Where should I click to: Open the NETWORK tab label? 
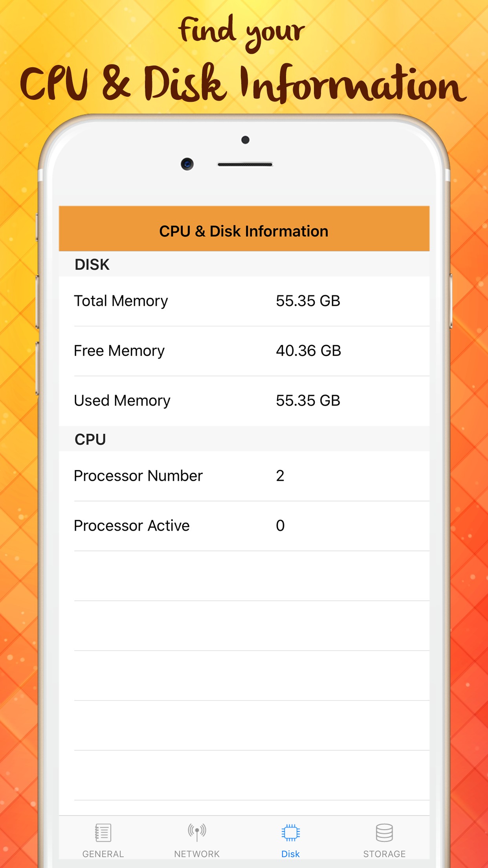197,854
